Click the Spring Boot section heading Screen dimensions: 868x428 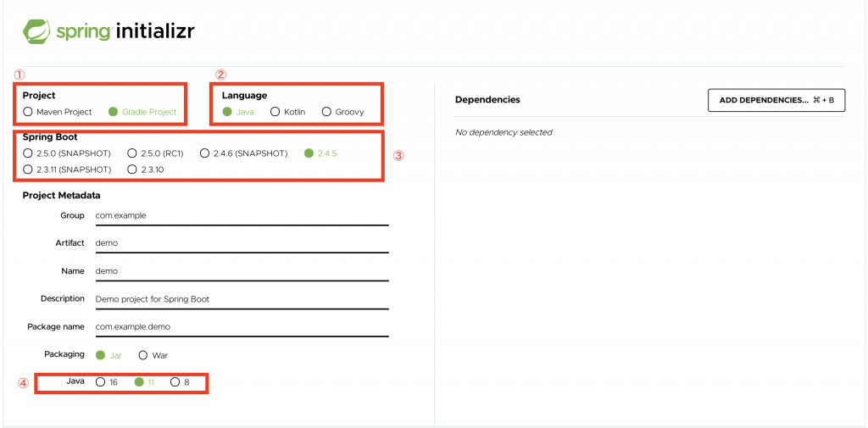(x=50, y=137)
